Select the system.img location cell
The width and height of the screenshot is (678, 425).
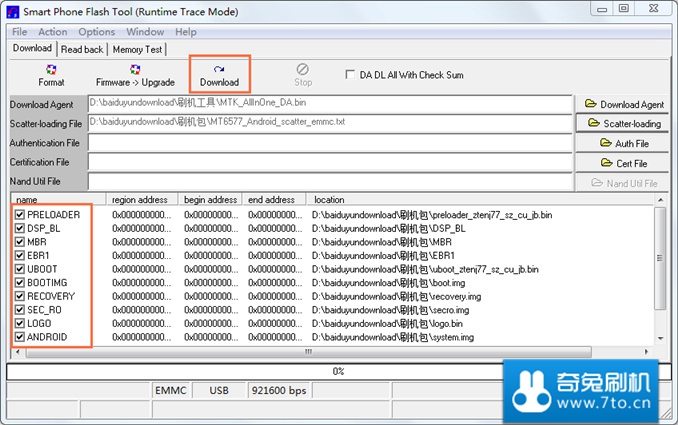(x=393, y=337)
